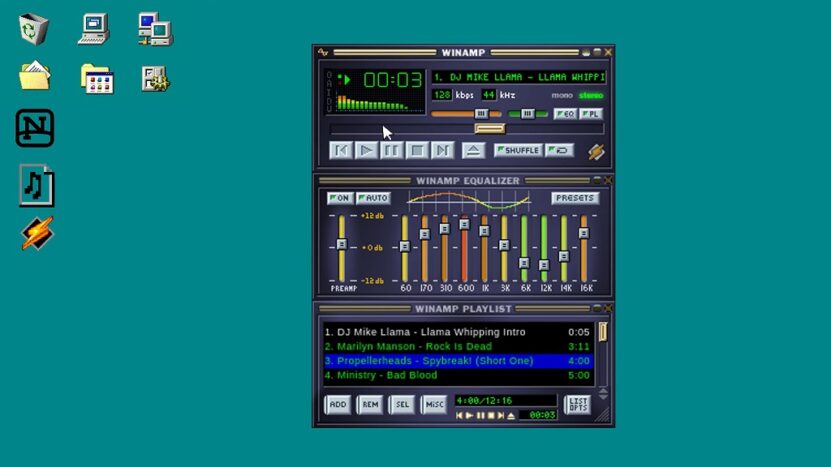Click the 6K band slider handle
Image resolution: width=831 pixels, height=467 pixels.
pos(524,263)
